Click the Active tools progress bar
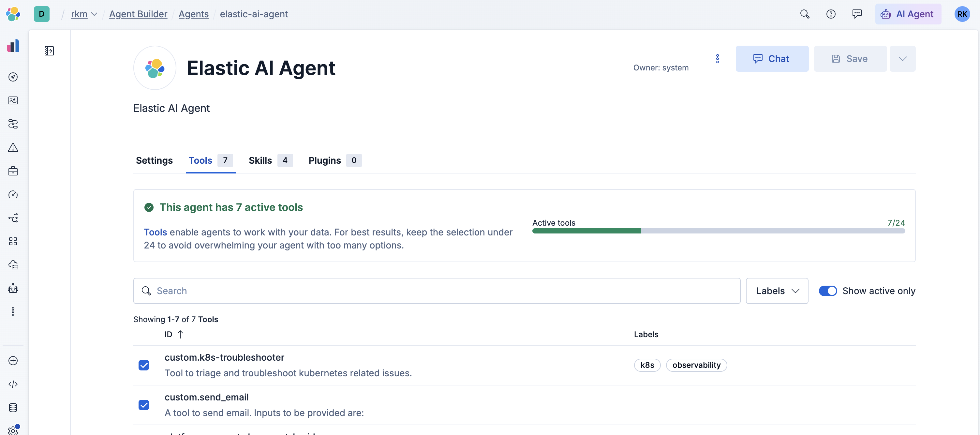The width and height of the screenshot is (980, 435). pyautogui.click(x=718, y=231)
